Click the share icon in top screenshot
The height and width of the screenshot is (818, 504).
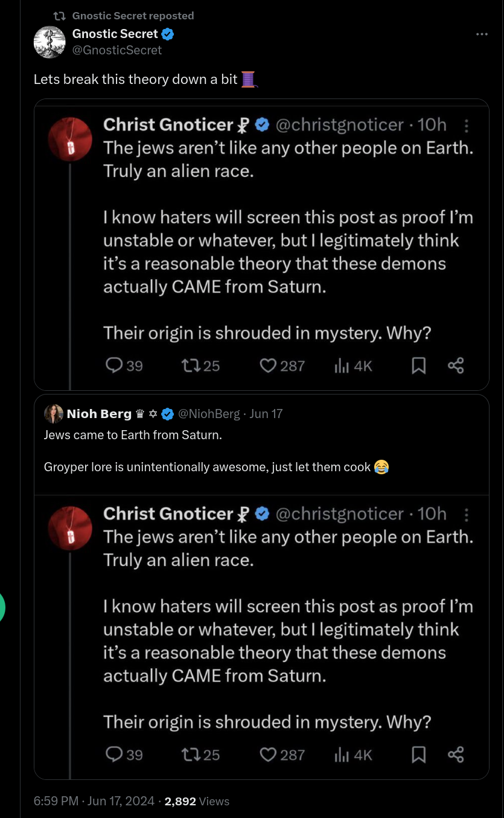click(x=456, y=366)
